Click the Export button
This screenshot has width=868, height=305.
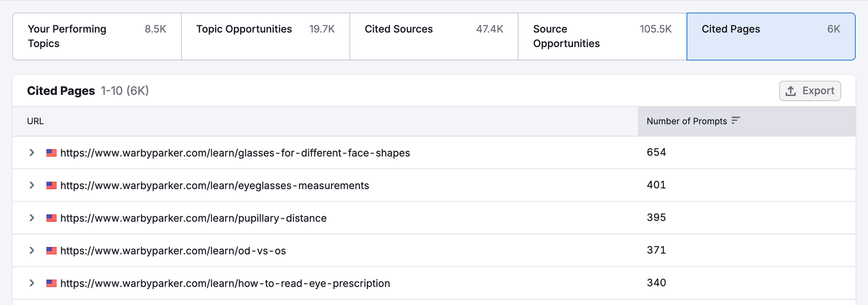[x=810, y=91]
